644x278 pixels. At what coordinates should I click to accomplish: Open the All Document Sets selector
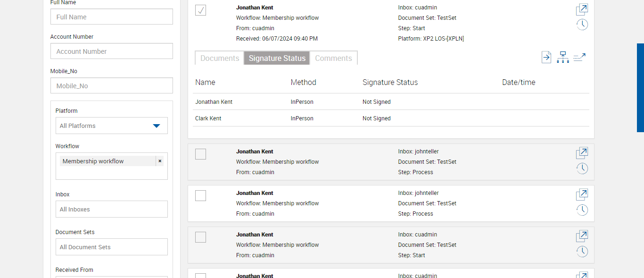pyautogui.click(x=111, y=247)
